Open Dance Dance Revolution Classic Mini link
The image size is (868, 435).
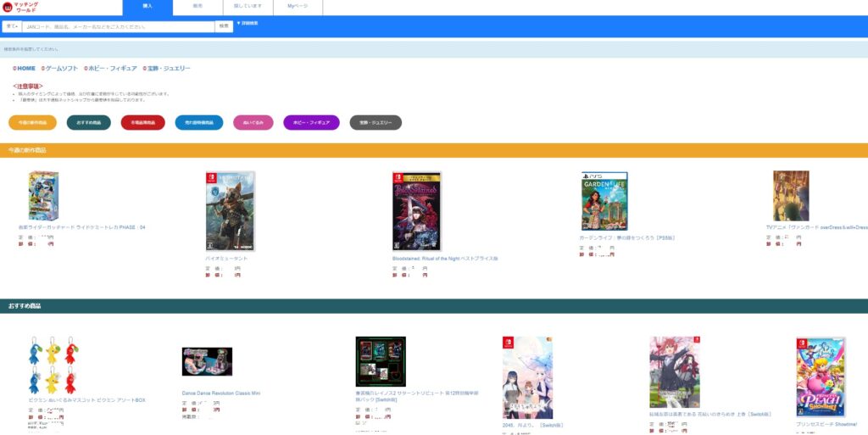coord(221,393)
